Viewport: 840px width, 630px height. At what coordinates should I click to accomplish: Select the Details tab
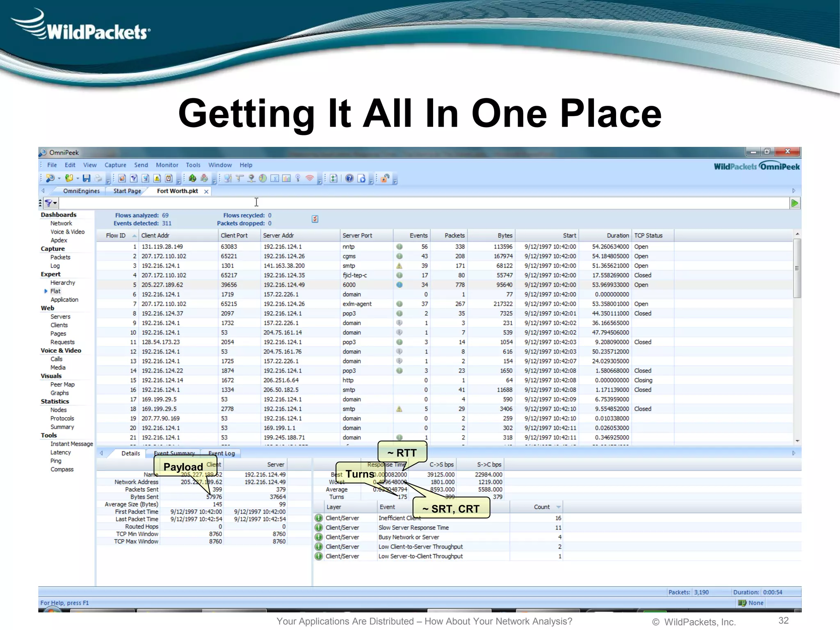coord(130,453)
